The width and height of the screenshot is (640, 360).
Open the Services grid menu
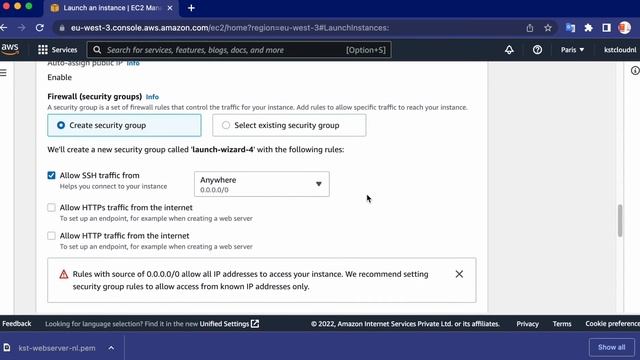coord(42,50)
